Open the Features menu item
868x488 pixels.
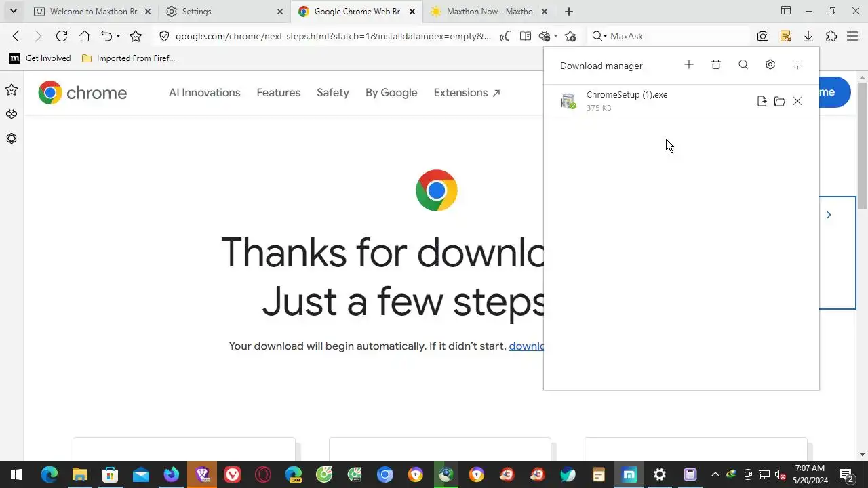pos(279,93)
